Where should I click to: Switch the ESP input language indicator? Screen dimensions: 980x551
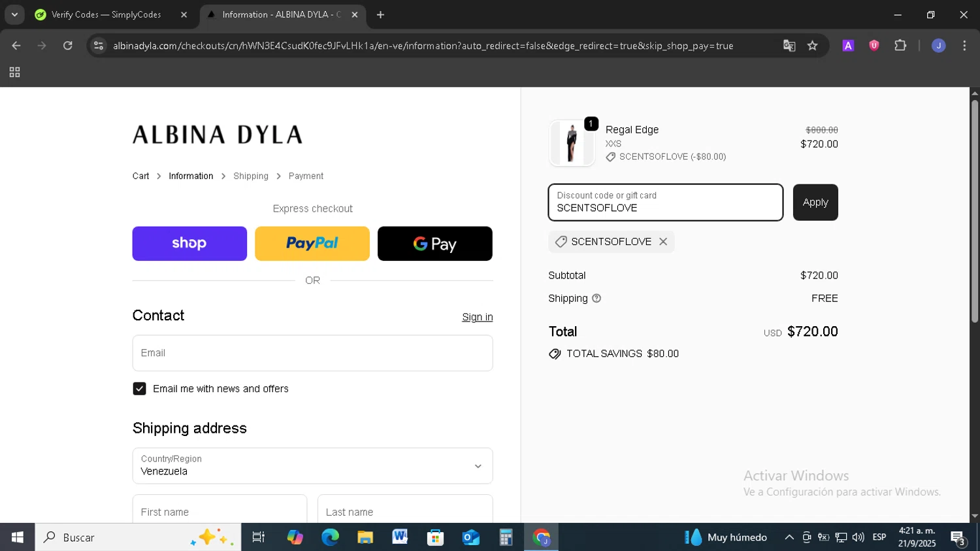[879, 537]
